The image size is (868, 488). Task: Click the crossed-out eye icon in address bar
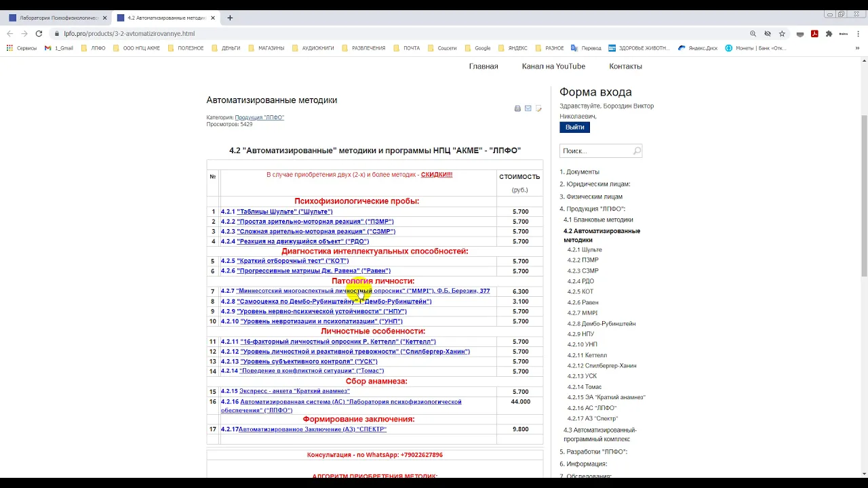[768, 33]
